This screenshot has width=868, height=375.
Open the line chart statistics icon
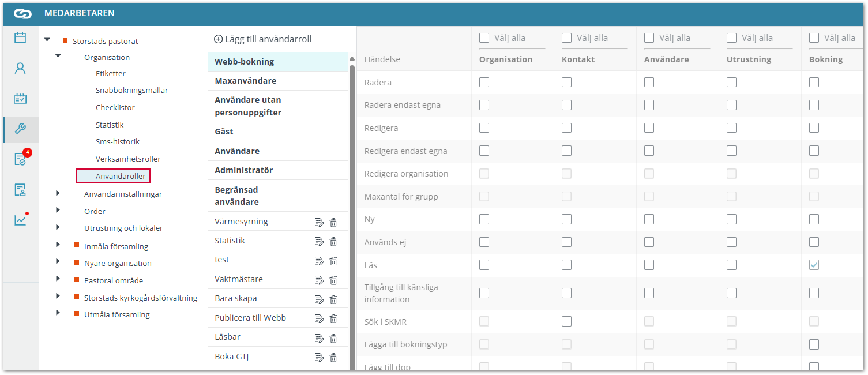[20, 220]
